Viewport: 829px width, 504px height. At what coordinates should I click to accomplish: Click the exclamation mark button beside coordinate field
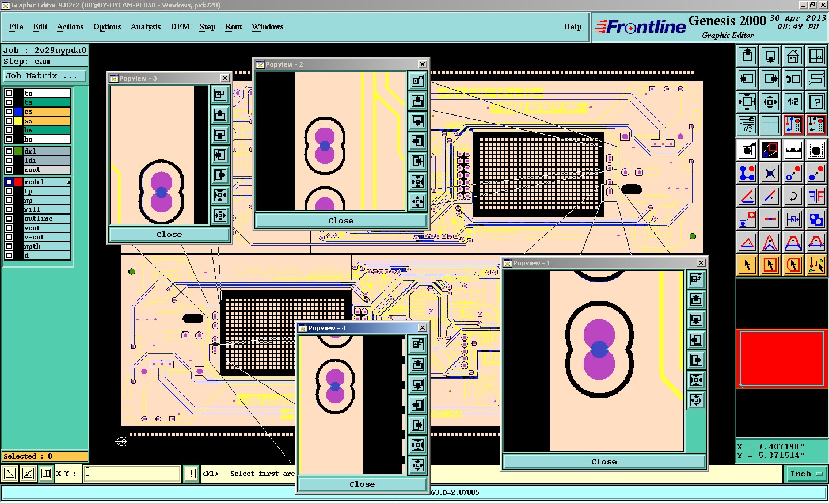point(191,474)
